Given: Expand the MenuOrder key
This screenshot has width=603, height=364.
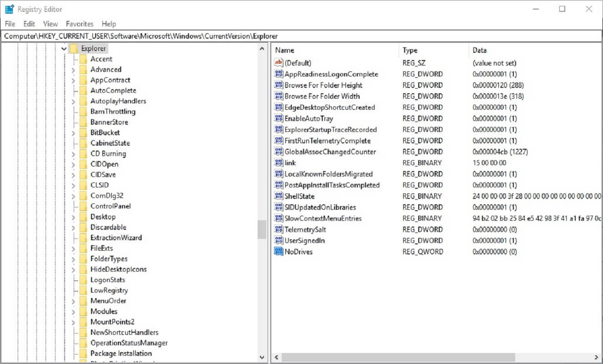Looking at the screenshot, I should coord(73,301).
